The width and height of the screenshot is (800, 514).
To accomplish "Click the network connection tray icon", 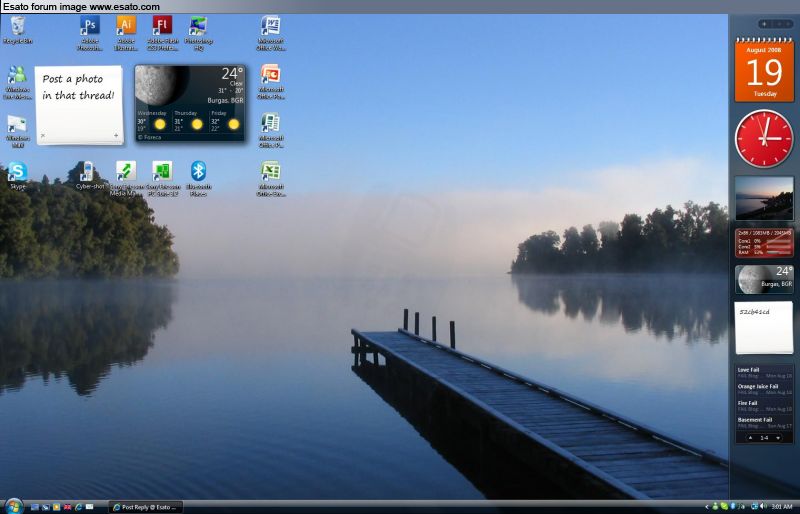I will [x=755, y=507].
